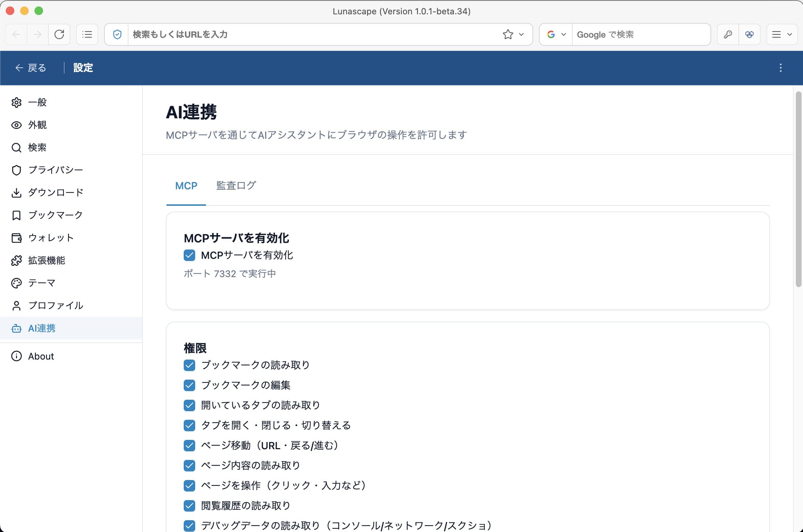The height and width of the screenshot is (532, 803).
Task: Open プロファイル person icon in sidebar
Action: 17,305
